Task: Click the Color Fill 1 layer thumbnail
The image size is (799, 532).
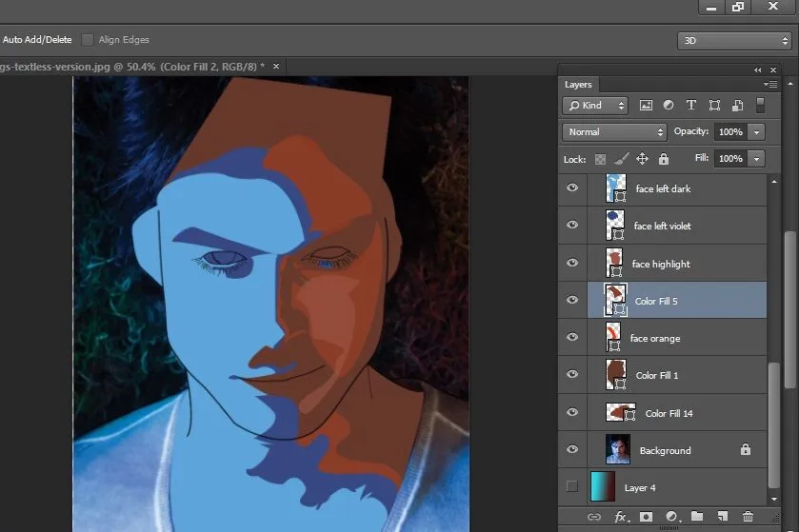Action: pyautogui.click(x=614, y=375)
